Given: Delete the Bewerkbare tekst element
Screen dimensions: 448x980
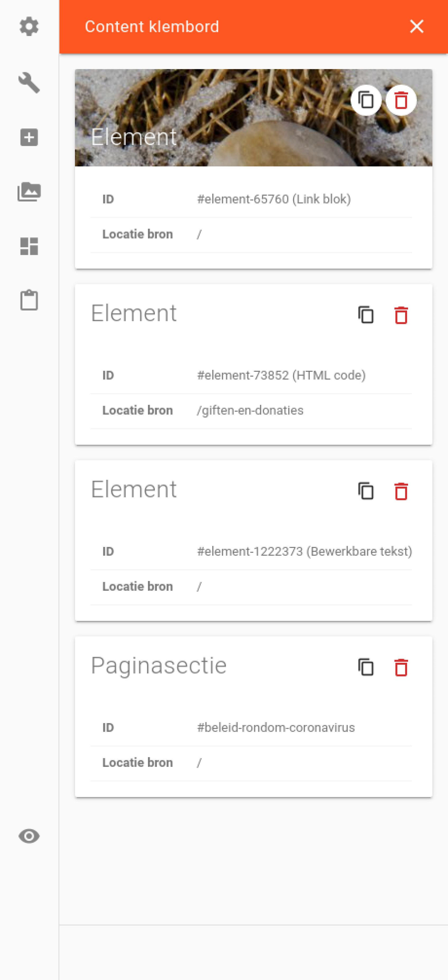Looking at the screenshot, I should 401,491.
